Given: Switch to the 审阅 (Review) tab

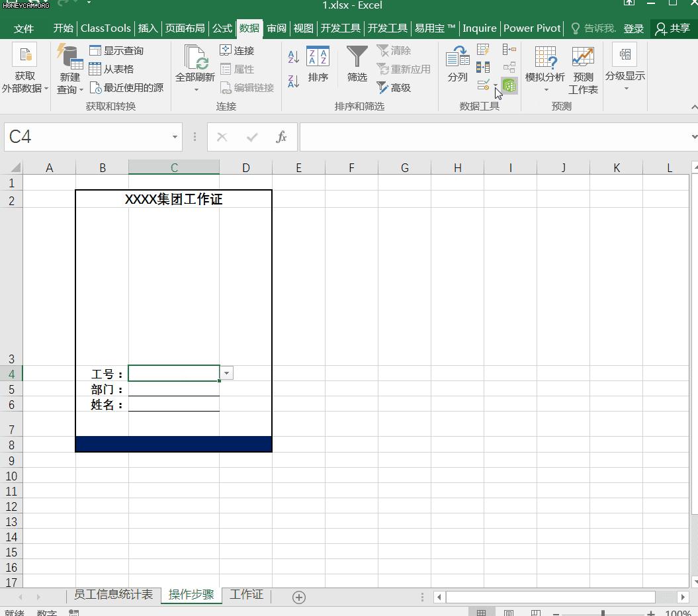Looking at the screenshot, I should [277, 28].
